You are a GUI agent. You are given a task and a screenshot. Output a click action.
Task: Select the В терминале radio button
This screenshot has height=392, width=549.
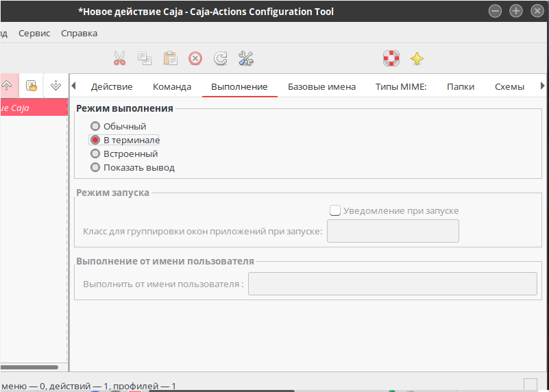point(125,140)
